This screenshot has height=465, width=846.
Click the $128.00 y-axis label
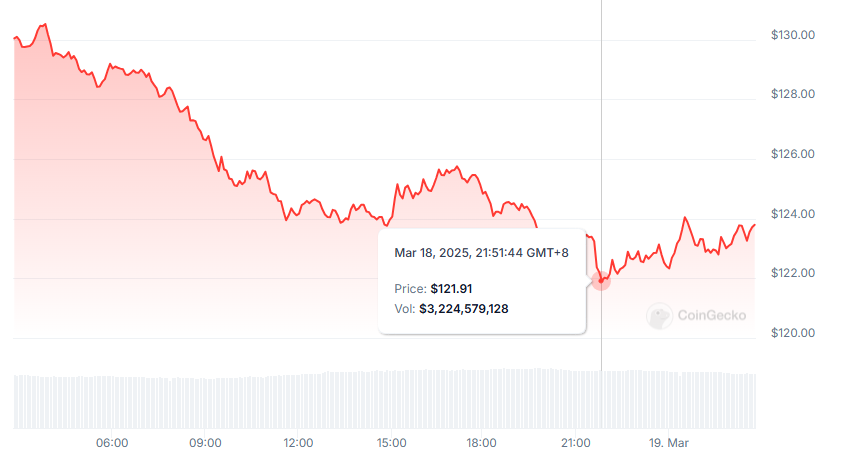[793, 94]
